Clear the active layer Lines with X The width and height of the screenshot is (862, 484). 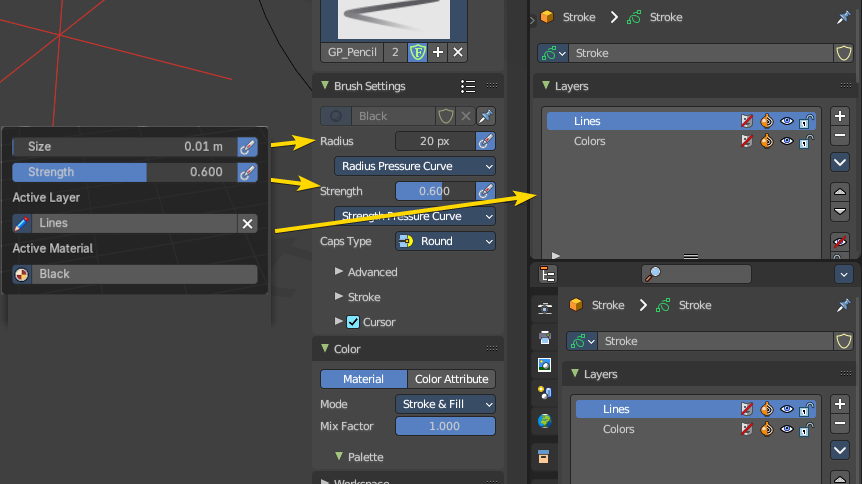pos(247,223)
